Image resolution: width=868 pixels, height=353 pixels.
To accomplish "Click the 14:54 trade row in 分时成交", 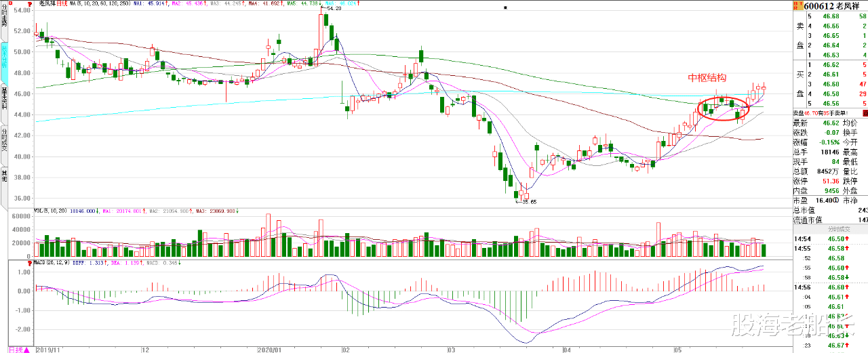I will tap(830, 239).
